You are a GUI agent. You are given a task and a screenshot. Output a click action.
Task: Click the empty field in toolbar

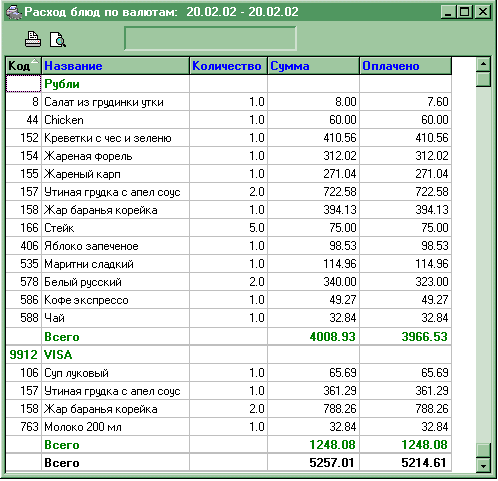pos(210,38)
